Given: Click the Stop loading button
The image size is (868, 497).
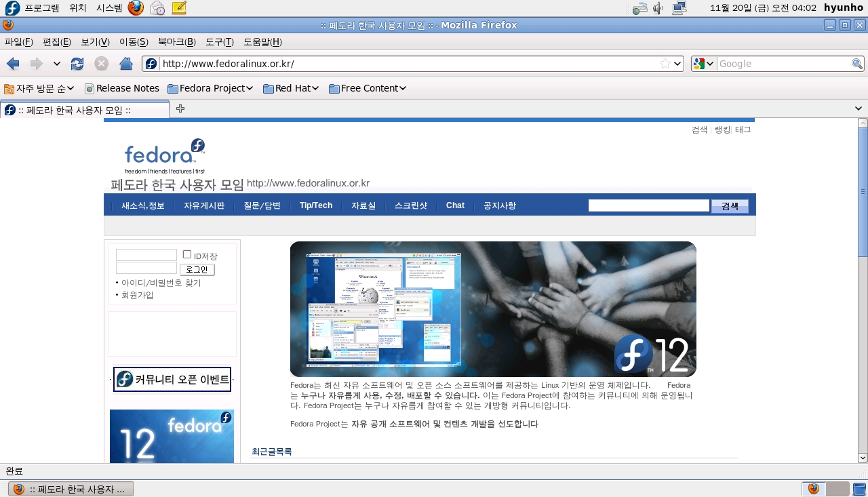Looking at the screenshot, I should click(x=101, y=64).
